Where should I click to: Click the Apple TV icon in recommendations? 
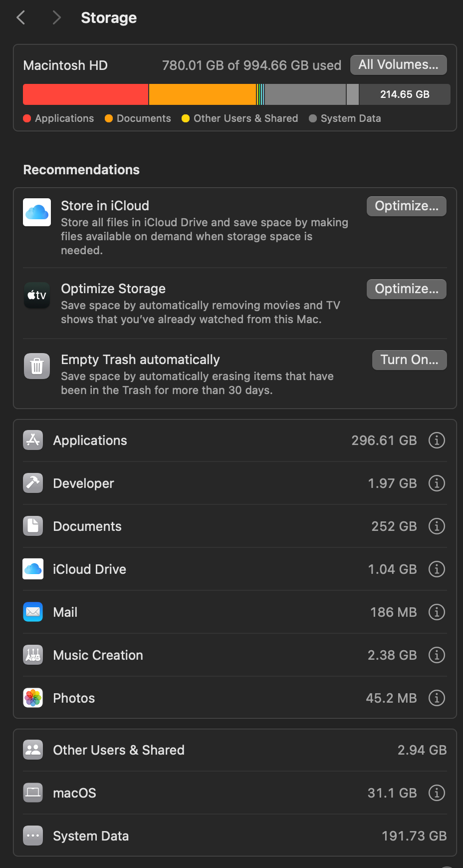(37, 295)
